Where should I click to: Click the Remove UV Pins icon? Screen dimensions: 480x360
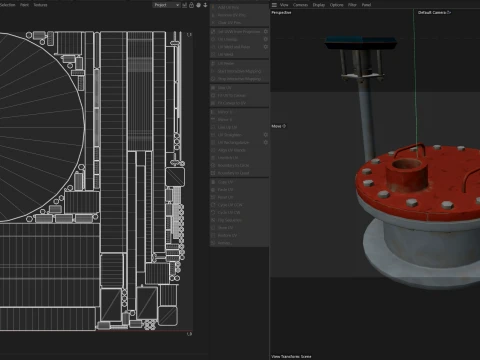[x=213, y=15]
